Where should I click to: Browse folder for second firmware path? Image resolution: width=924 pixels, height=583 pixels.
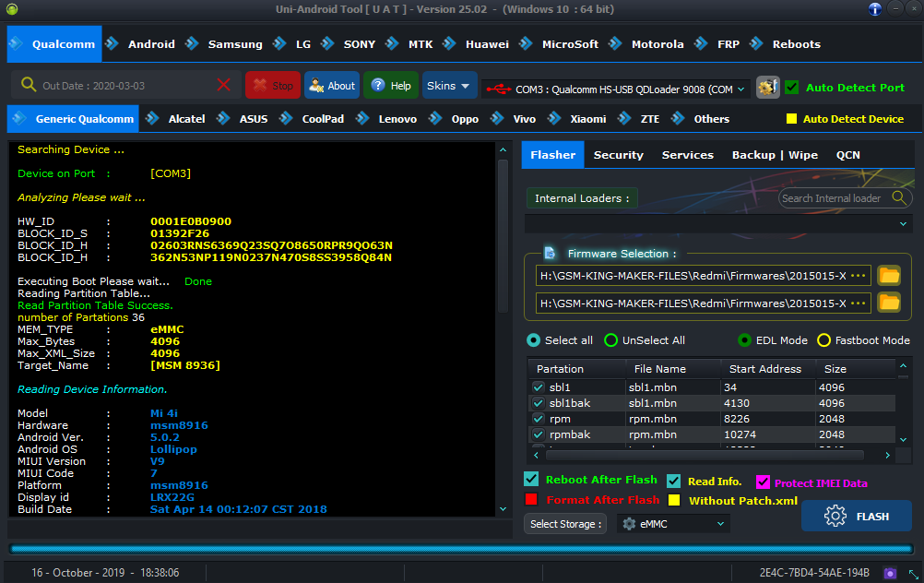tap(889, 303)
